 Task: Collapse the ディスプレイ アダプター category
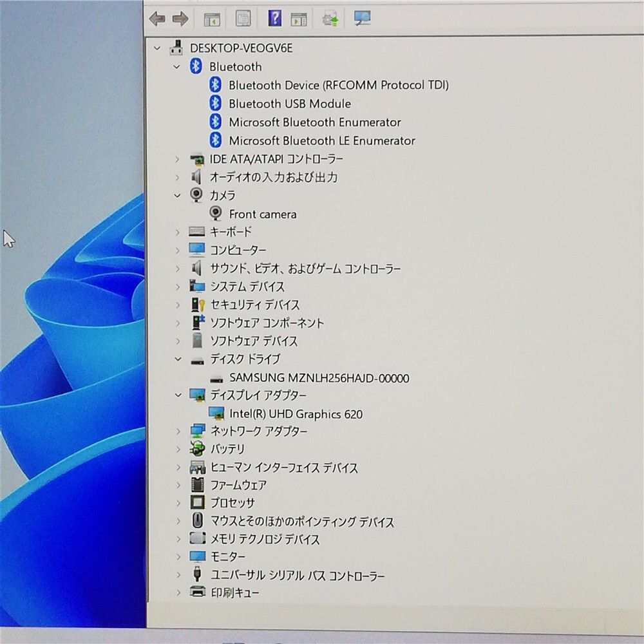pyautogui.click(x=178, y=395)
